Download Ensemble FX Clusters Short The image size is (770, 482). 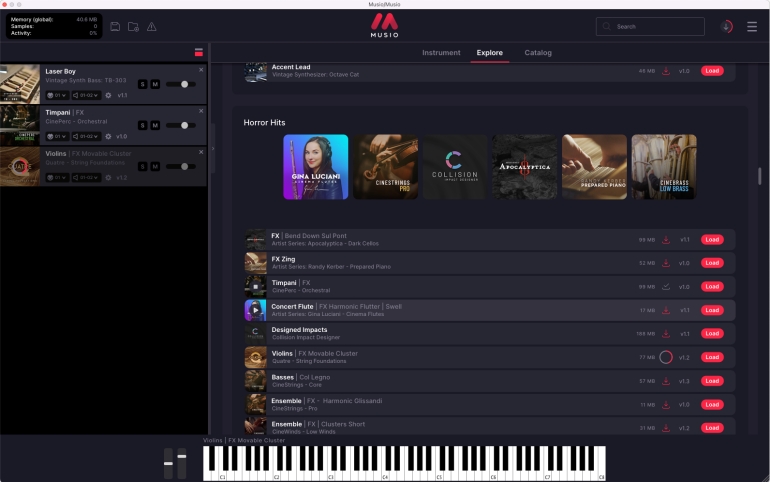click(x=666, y=428)
